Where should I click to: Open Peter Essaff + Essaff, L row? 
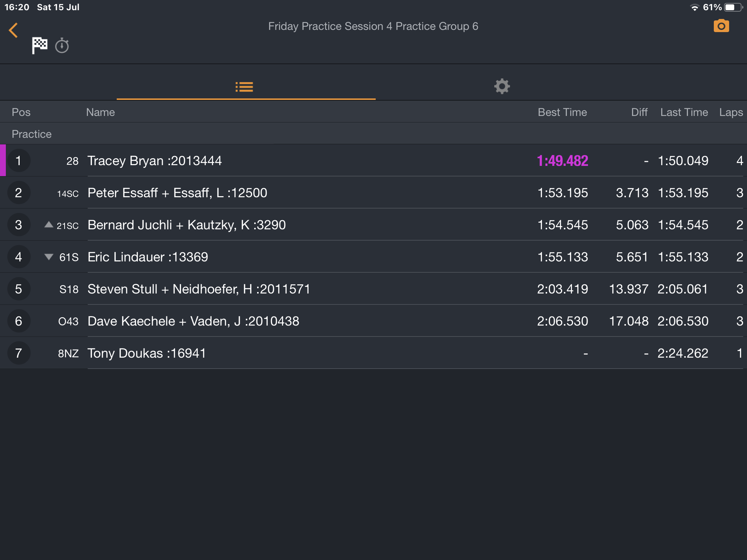coord(373,192)
